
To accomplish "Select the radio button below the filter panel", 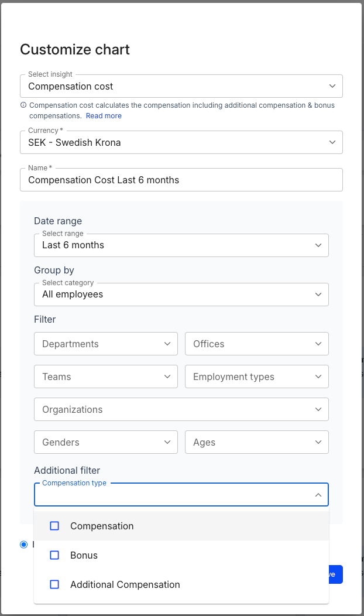I will [x=24, y=545].
